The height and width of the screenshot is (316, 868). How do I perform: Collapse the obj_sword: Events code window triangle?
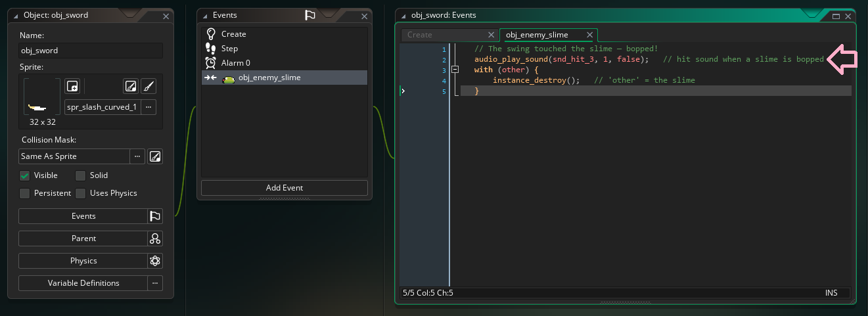pos(404,15)
